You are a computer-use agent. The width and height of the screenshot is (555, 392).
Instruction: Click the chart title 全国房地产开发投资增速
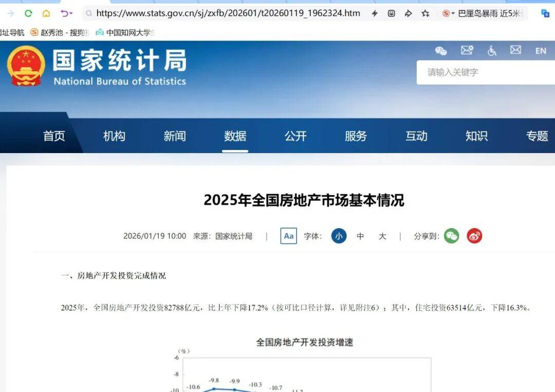click(x=304, y=342)
